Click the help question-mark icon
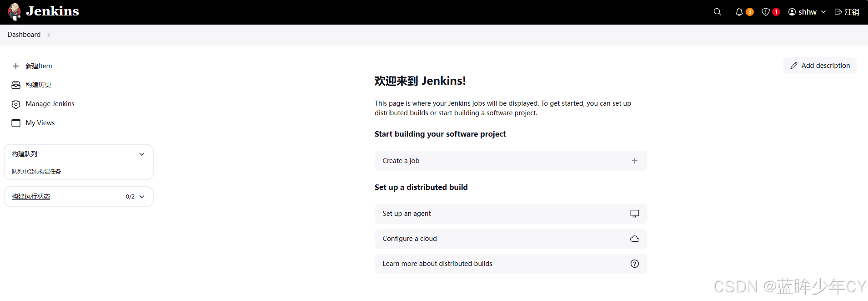The height and width of the screenshot is (301, 868). pyautogui.click(x=635, y=264)
